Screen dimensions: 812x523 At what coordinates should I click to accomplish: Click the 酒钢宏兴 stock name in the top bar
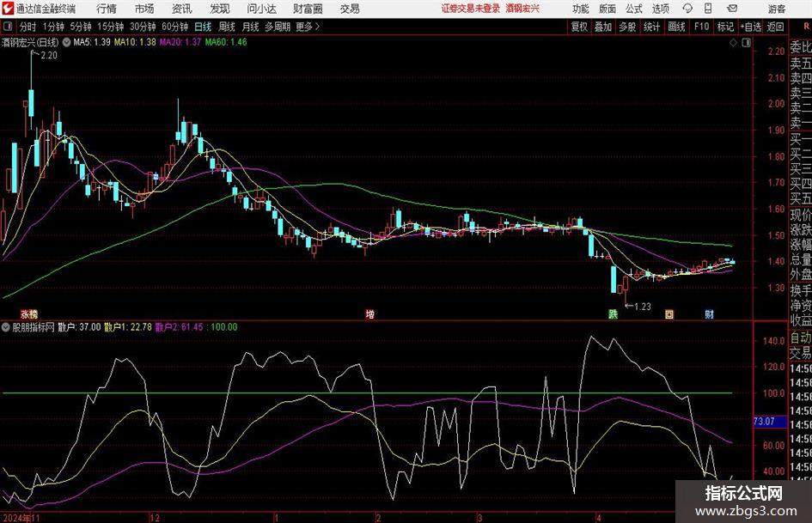click(522, 9)
